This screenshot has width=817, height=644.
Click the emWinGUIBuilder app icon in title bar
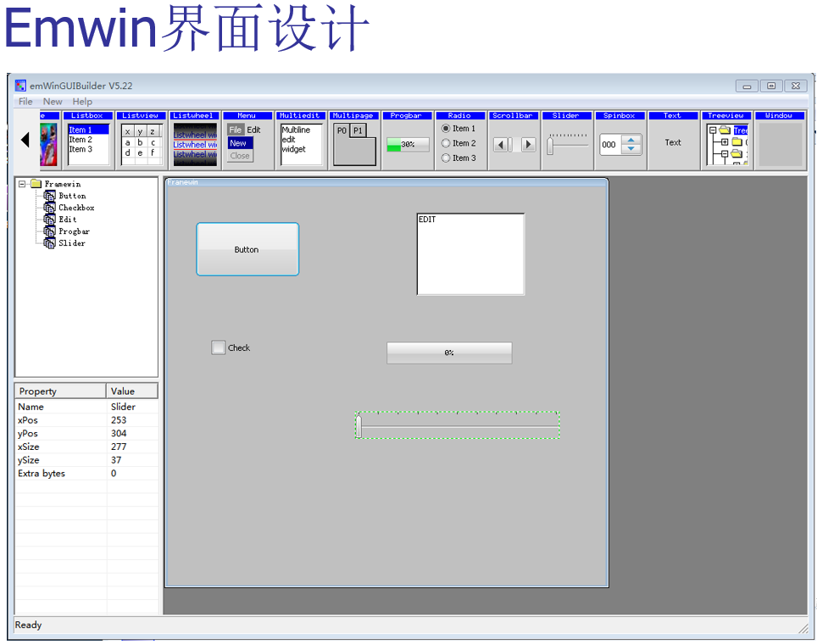21,86
